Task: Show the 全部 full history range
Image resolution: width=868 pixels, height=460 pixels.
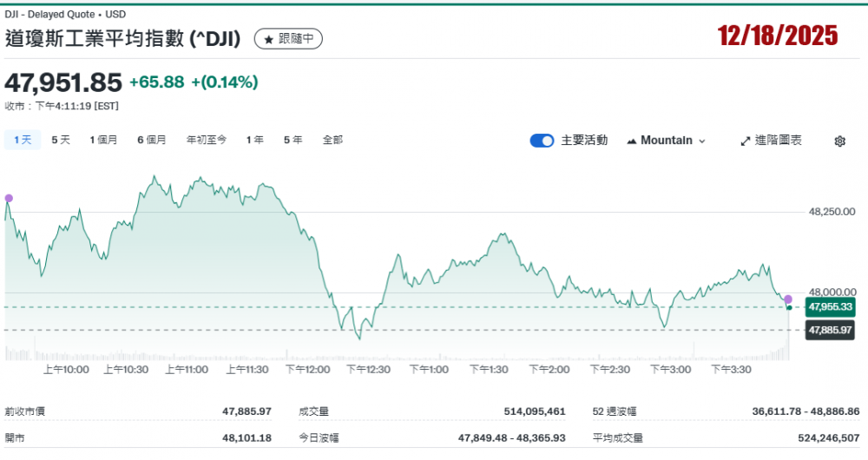Action: point(332,140)
